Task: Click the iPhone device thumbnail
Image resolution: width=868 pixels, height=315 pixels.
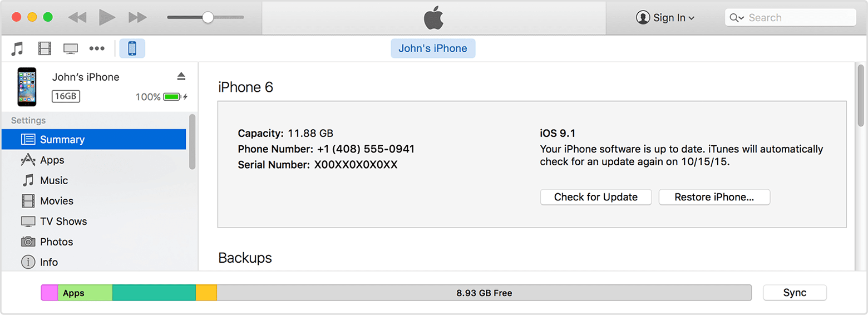Action: coord(27,87)
